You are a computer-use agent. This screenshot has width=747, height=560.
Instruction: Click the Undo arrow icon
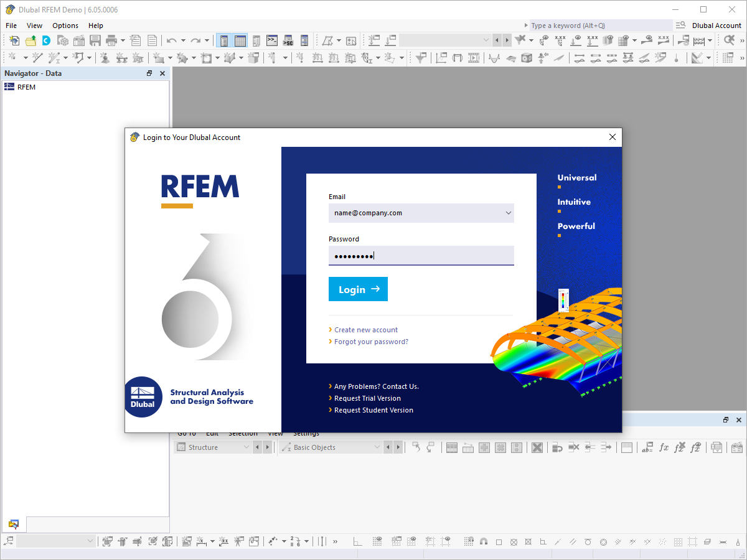171,40
